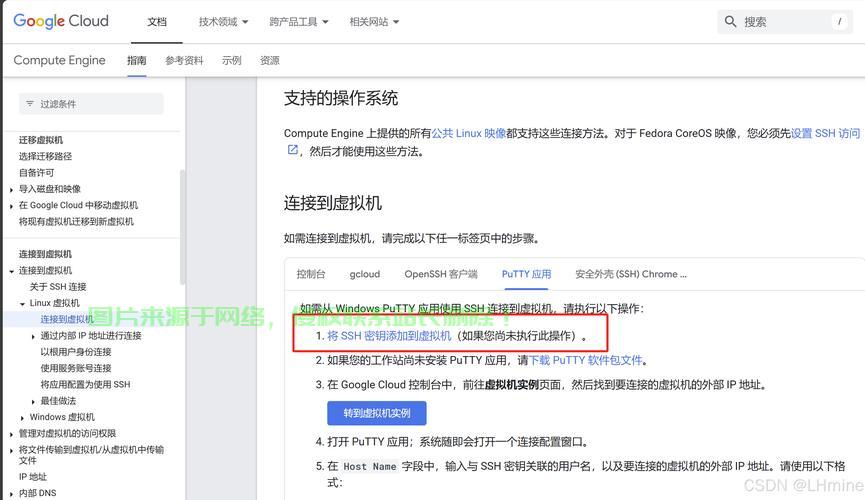Viewport: 865px width, 500px height.
Task: Select the 控制台 instructions tab
Action: [311, 274]
